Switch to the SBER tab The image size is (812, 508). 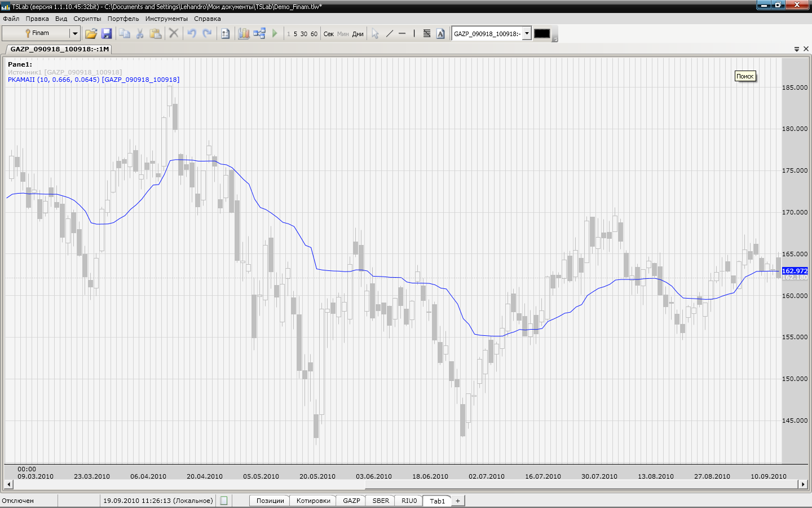pos(381,501)
